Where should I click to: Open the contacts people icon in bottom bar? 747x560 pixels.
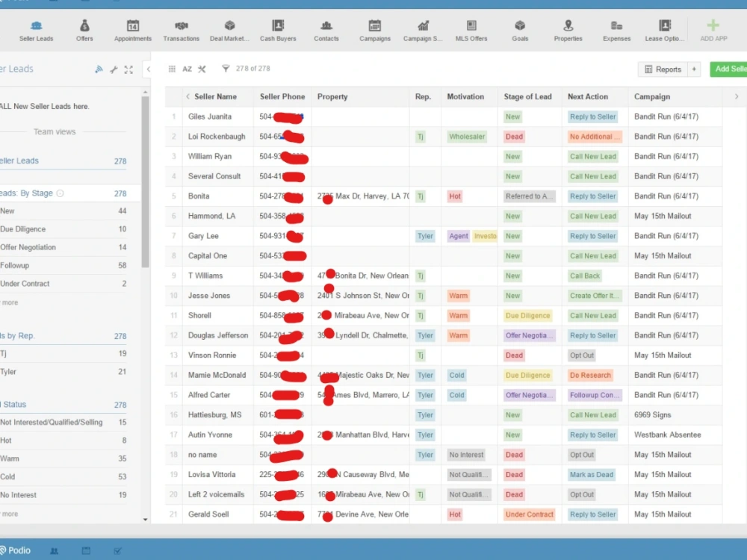55,551
